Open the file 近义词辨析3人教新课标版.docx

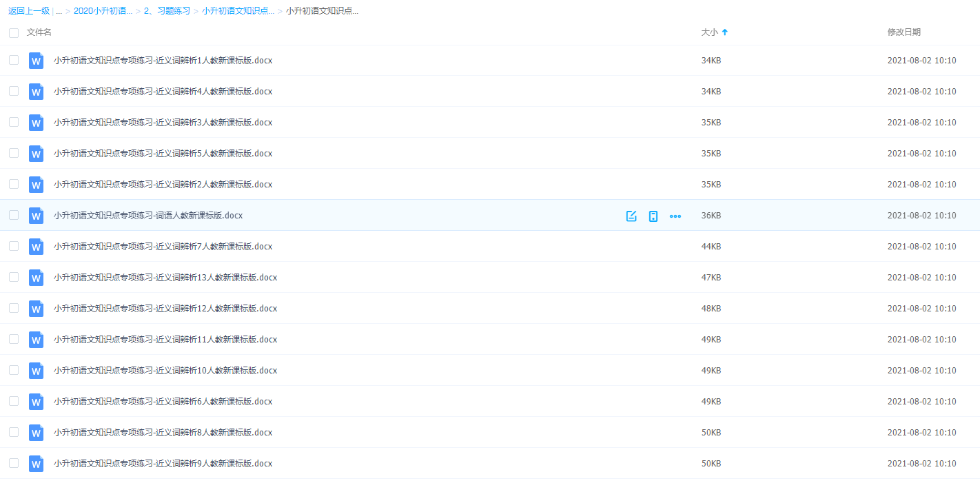point(163,123)
